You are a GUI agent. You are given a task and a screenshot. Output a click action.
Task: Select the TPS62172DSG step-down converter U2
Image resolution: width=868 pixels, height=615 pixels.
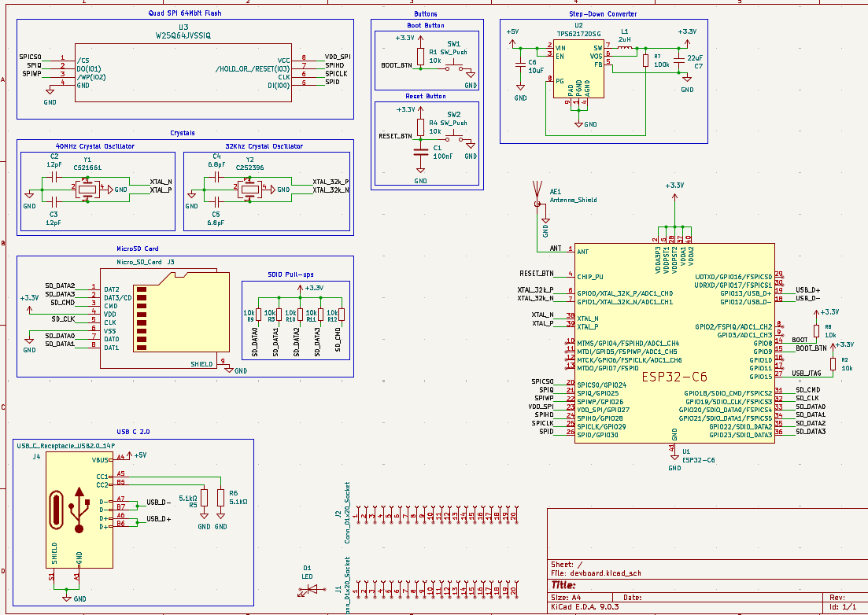(x=577, y=67)
